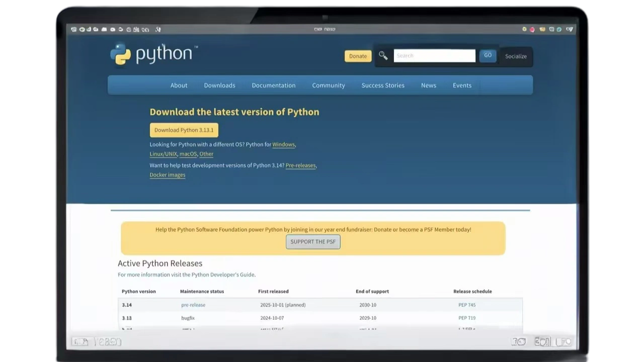Select the 3.14 version cell
This screenshot has width=644, height=362.
tap(127, 305)
